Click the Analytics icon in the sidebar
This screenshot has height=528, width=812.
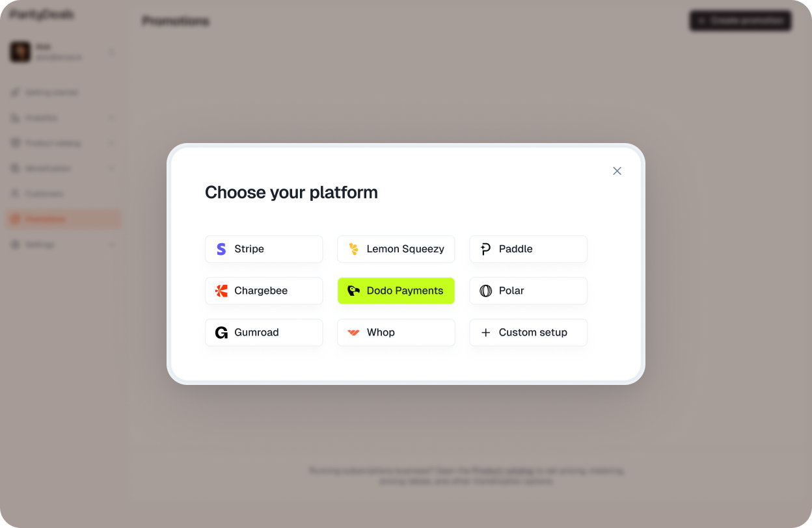coord(16,118)
